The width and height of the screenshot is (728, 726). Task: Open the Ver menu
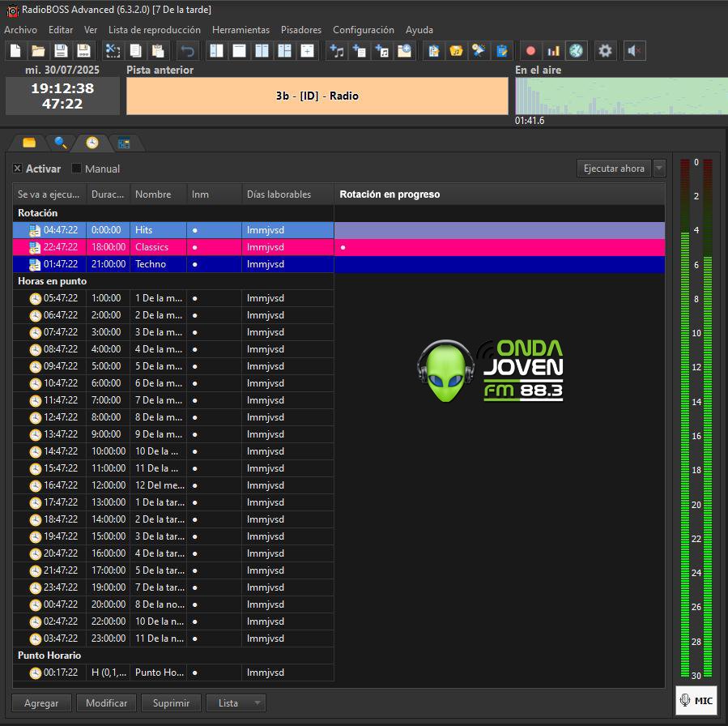coord(91,30)
